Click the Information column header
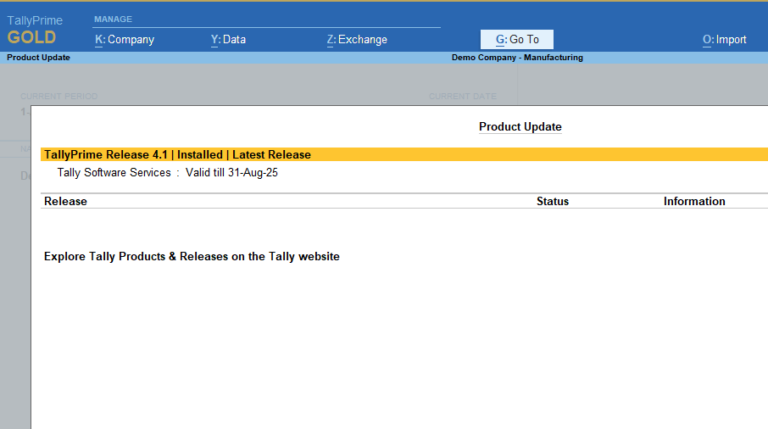768x429 pixels. [x=694, y=201]
